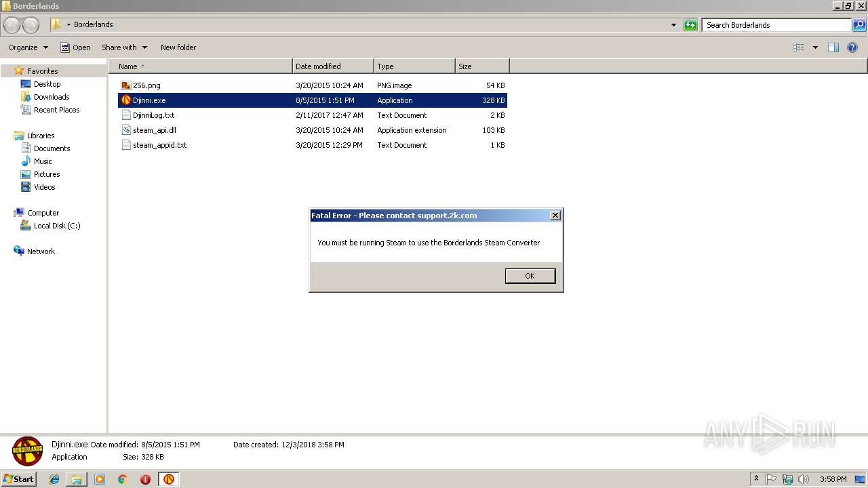The width and height of the screenshot is (868, 488).
Task: Click the volume speaker tray icon
Action: click(804, 479)
